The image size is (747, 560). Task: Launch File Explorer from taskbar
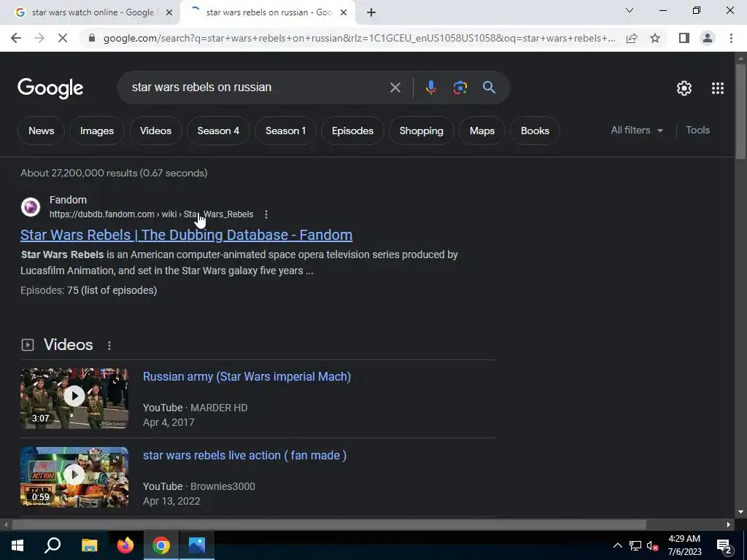pos(89,545)
